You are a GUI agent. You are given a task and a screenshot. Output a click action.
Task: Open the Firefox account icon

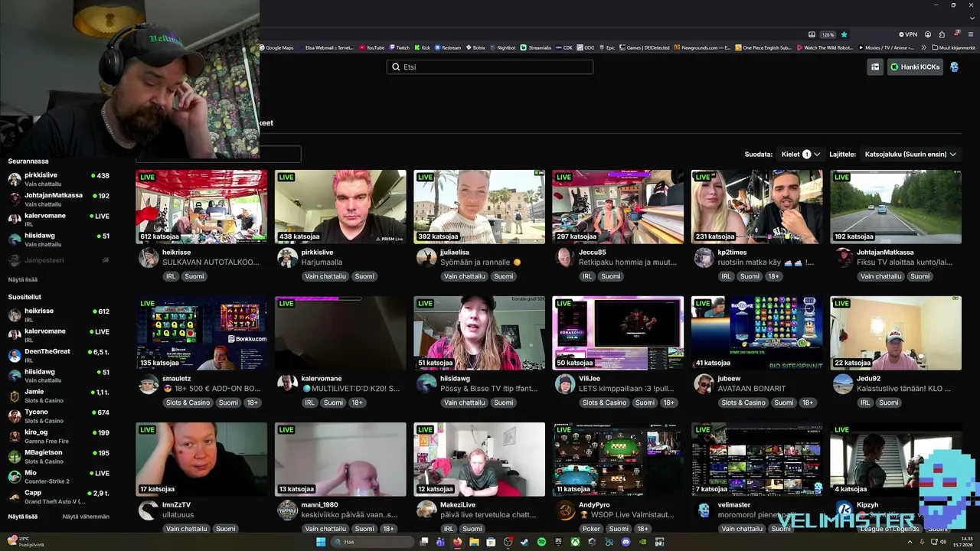pos(928,34)
